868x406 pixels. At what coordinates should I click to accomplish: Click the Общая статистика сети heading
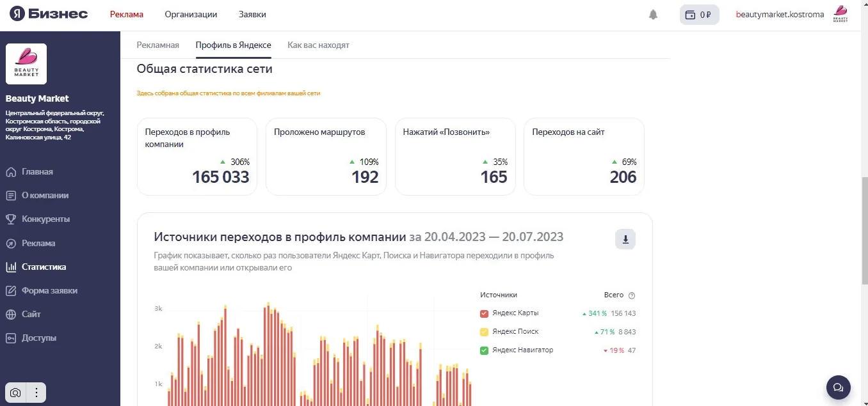pyautogui.click(x=205, y=69)
